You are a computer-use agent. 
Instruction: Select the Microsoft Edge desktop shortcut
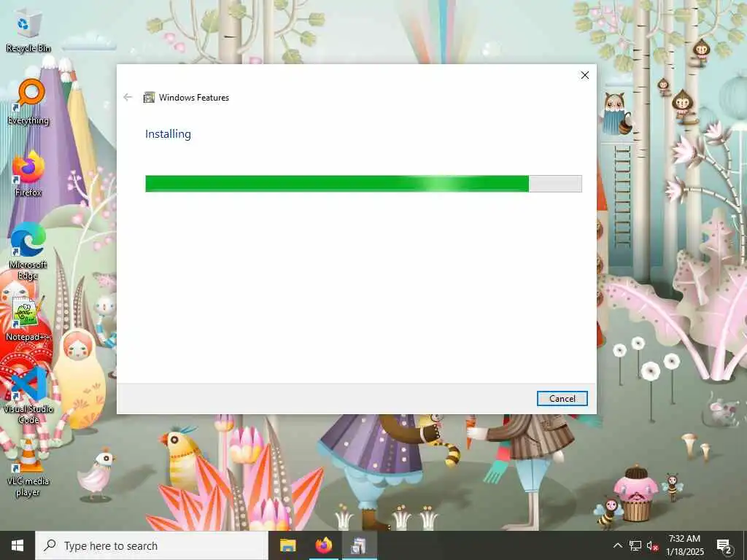pos(28,252)
